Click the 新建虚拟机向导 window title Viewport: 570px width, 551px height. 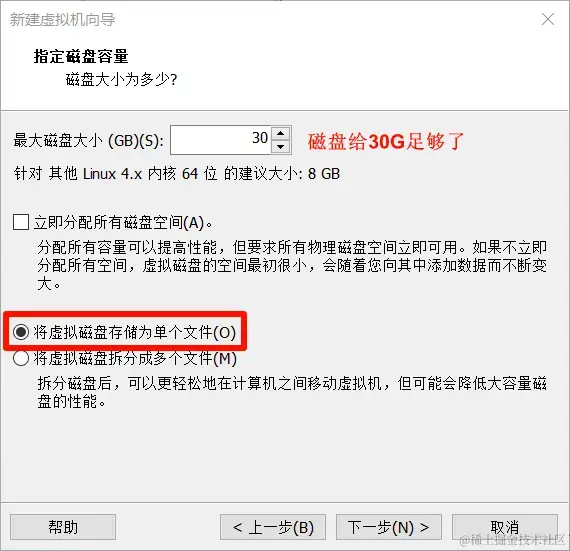[63, 19]
